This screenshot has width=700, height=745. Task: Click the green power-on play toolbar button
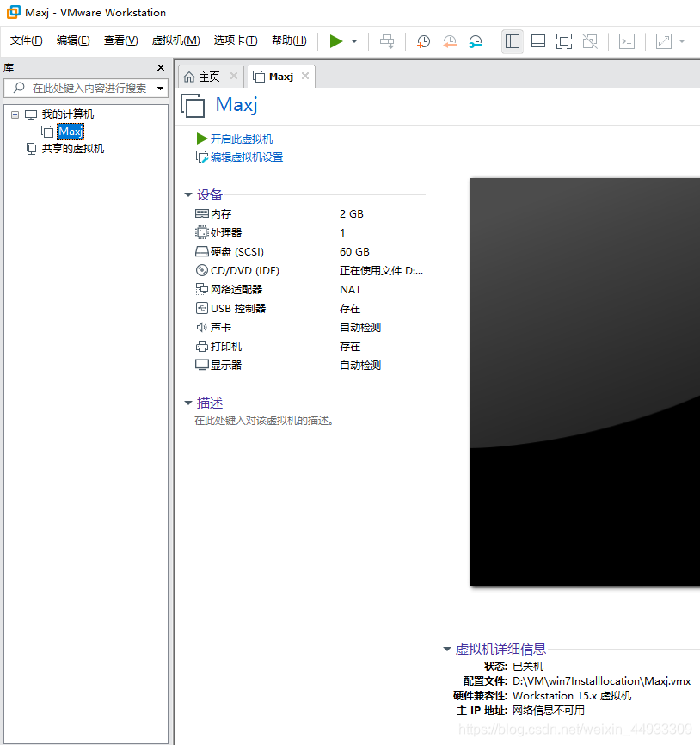click(x=335, y=41)
